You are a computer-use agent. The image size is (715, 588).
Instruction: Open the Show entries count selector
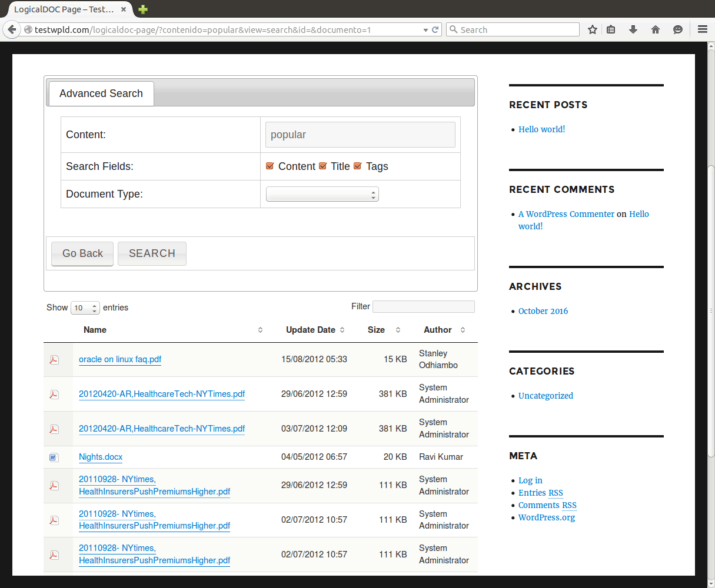coord(85,308)
